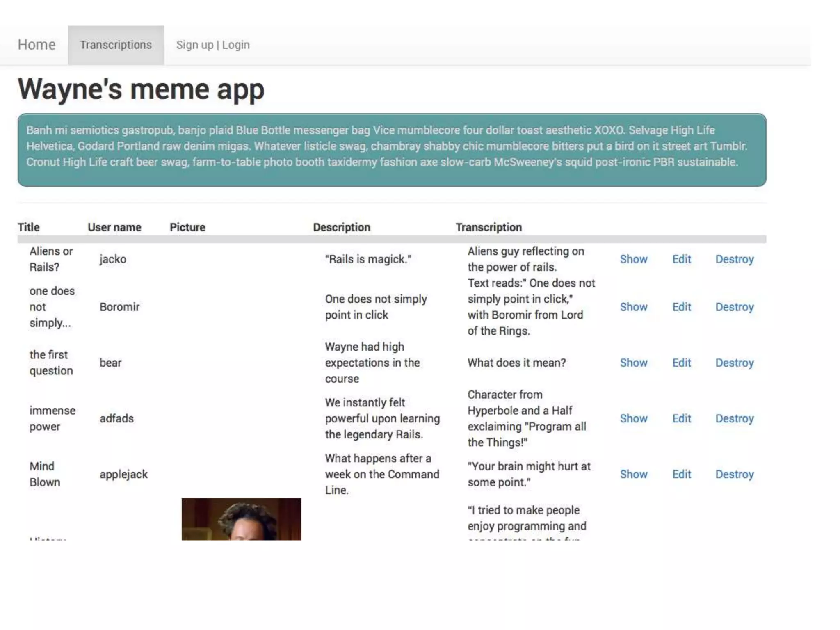Destroy the Boromir meme row
The height and width of the screenshot is (630, 840).
[734, 307]
